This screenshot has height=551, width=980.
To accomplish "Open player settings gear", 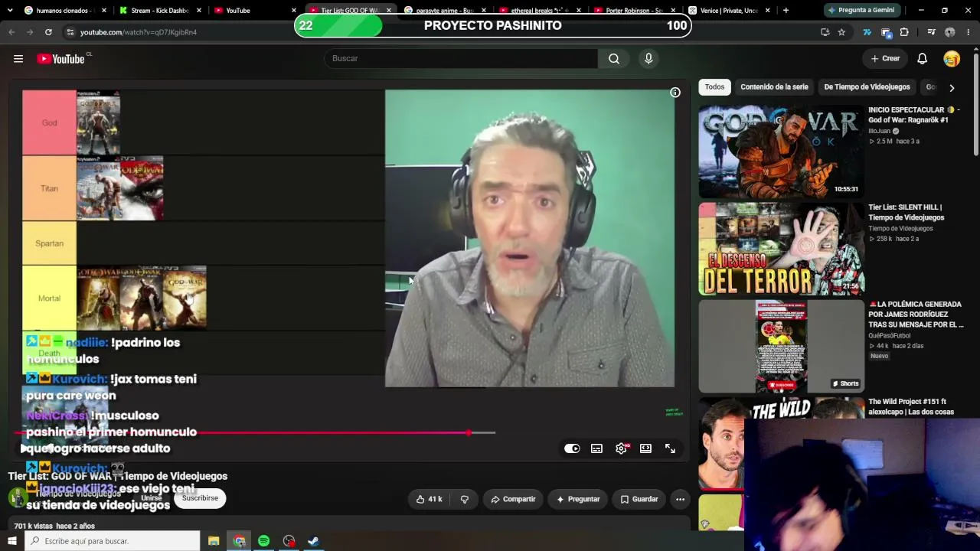I will coord(621,448).
